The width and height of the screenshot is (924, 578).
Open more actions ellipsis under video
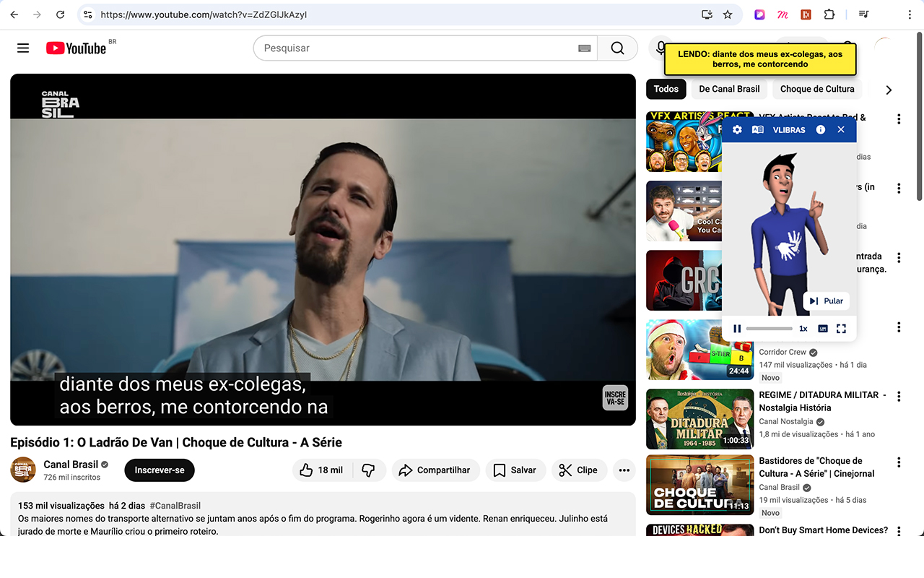624,470
